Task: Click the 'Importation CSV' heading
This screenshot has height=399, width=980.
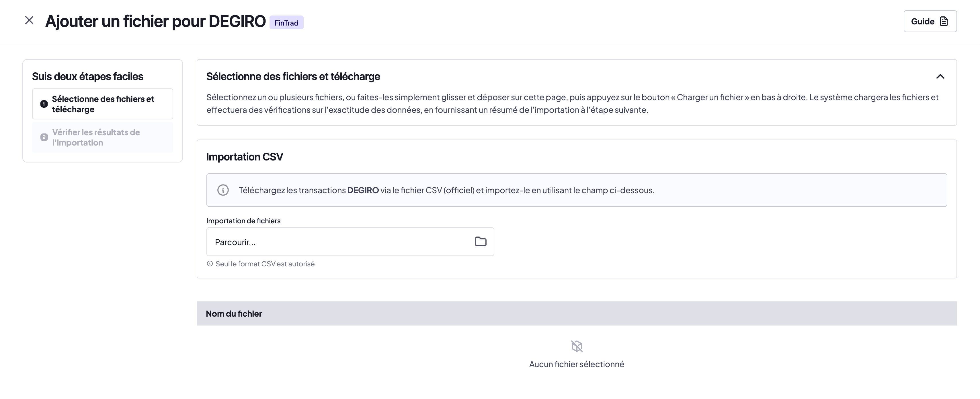Action: [245, 157]
